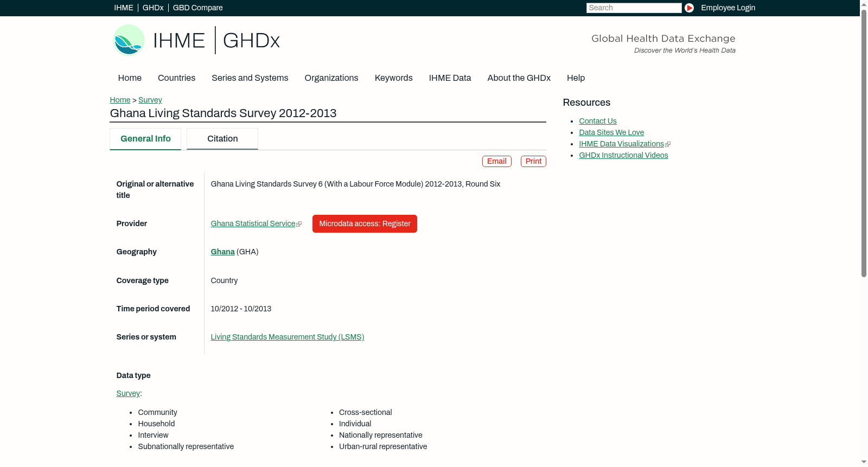Open the Countries menu
This screenshot has height=467, width=868.
[176, 78]
